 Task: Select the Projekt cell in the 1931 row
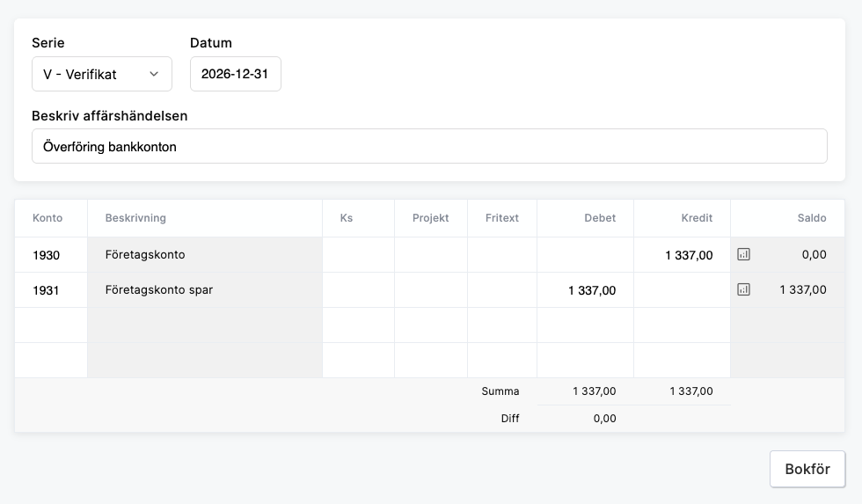(x=430, y=289)
